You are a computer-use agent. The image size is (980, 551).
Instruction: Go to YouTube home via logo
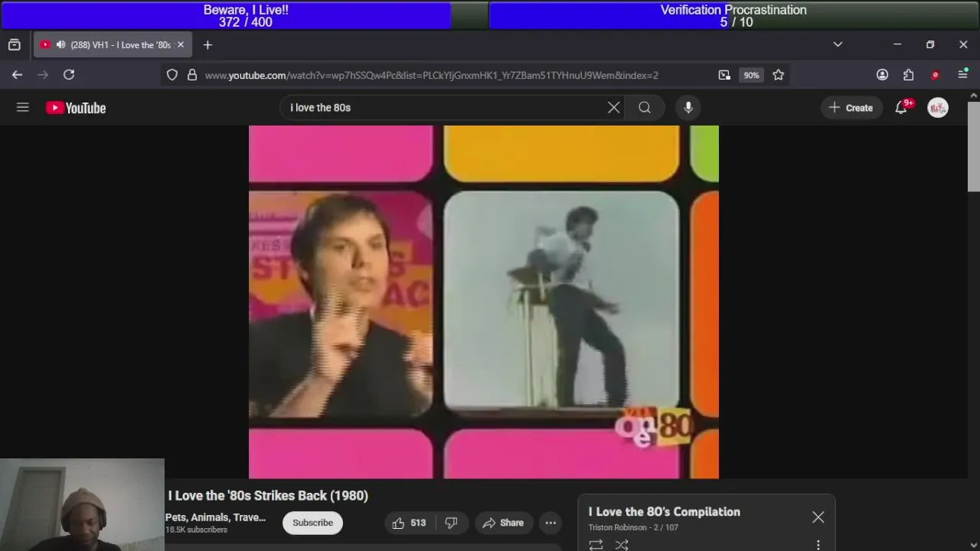(x=76, y=108)
